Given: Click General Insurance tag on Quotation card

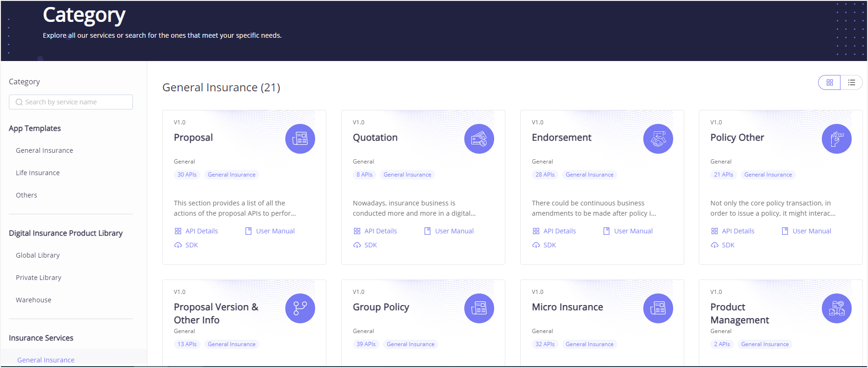Looking at the screenshot, I should pyautogui.click(x=407, y=175).
